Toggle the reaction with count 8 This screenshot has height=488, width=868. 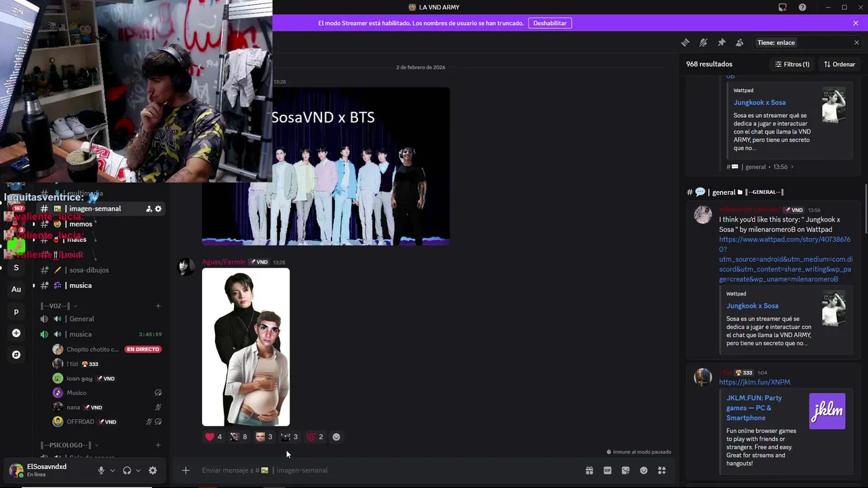click(x=239, y=437)
